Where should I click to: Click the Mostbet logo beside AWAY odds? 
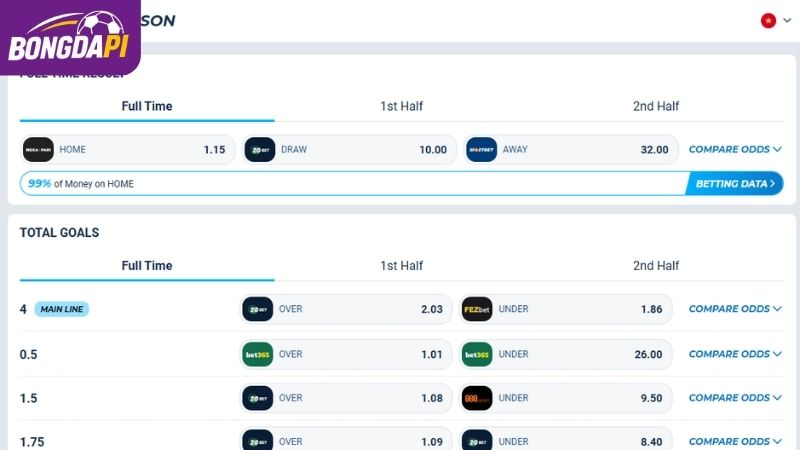[481, 149]
